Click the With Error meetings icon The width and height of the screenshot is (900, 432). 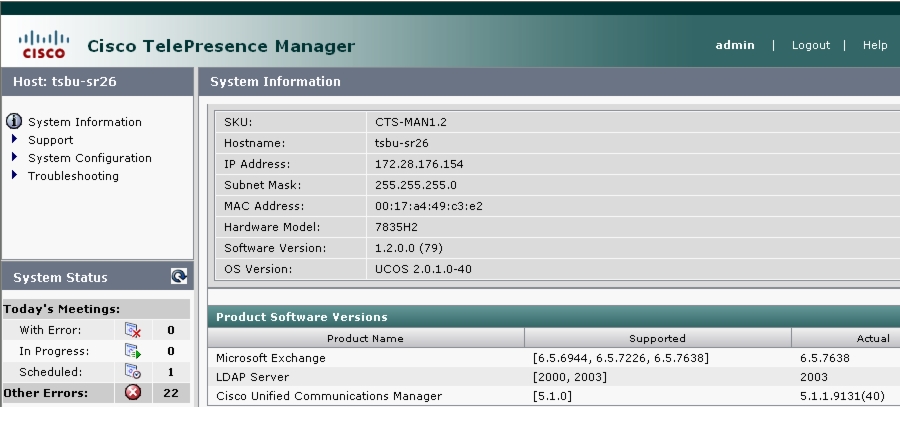133,330
